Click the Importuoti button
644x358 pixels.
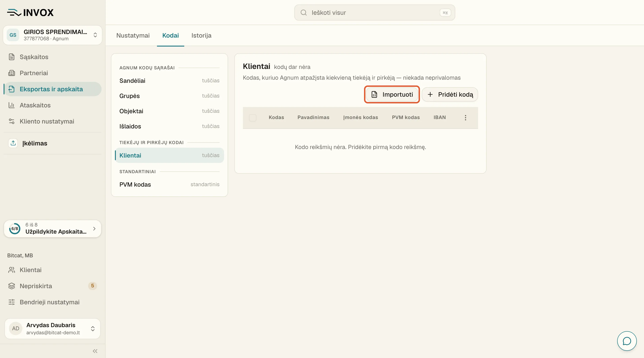[x=392, y=95]
